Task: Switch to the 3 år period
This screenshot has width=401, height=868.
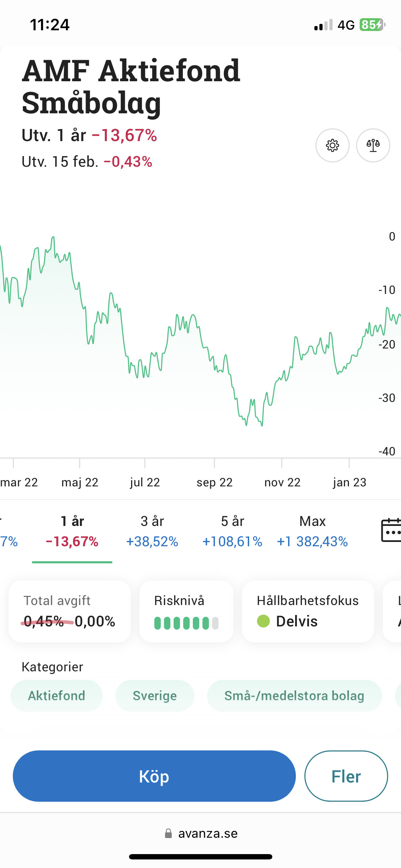Action: [x=152, y=531]
